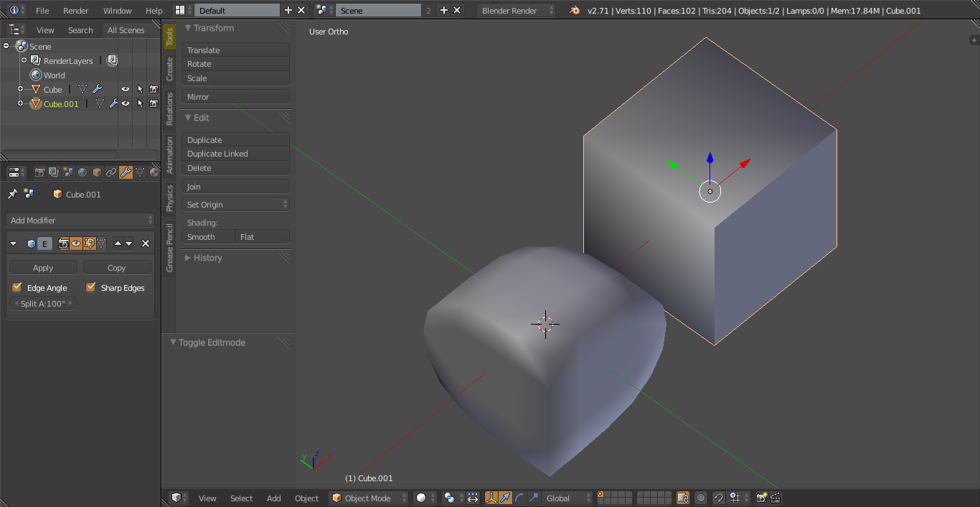
Task: Click the Blender logo in the header
Action: [x=575, y=11]
